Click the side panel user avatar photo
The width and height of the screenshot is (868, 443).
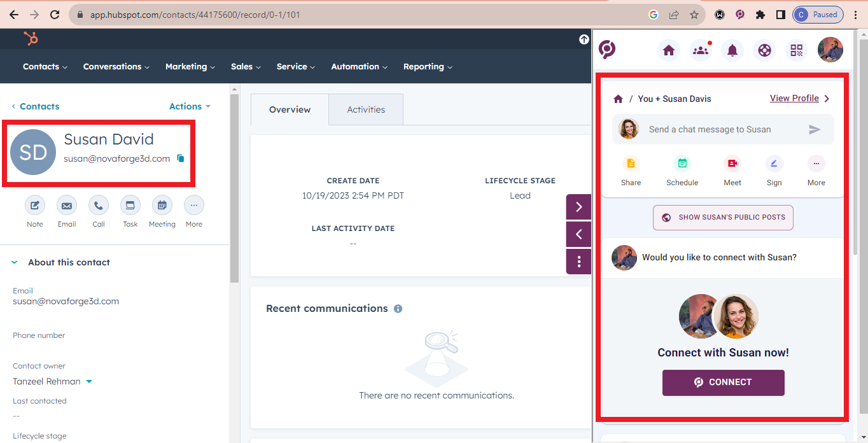pos(830,50)
